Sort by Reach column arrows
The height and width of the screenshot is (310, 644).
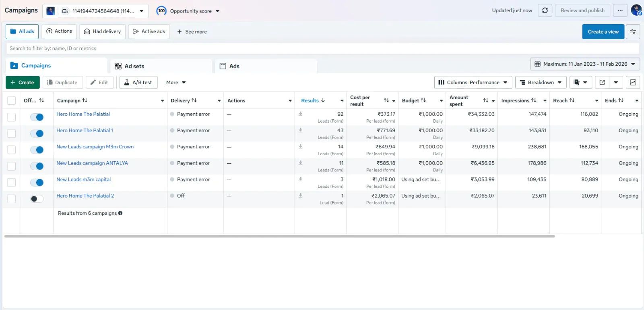[x=572, y=100]
